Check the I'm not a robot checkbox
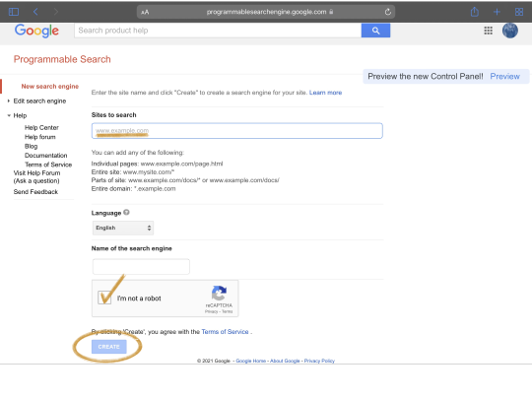532x399 pixels. click(x=104, y=298)
